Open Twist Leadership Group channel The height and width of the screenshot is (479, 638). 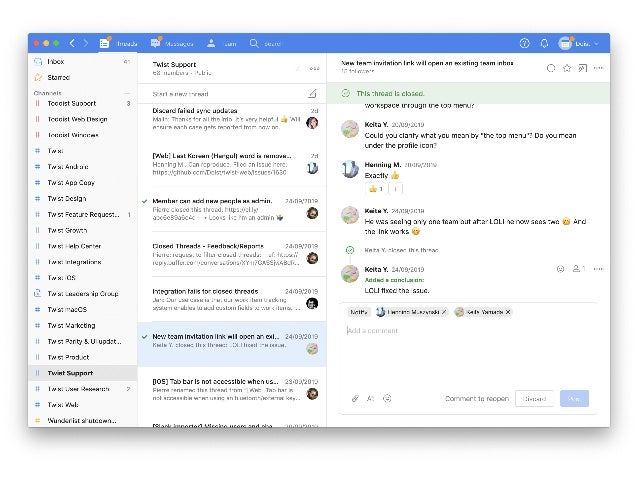coord(83,294)
